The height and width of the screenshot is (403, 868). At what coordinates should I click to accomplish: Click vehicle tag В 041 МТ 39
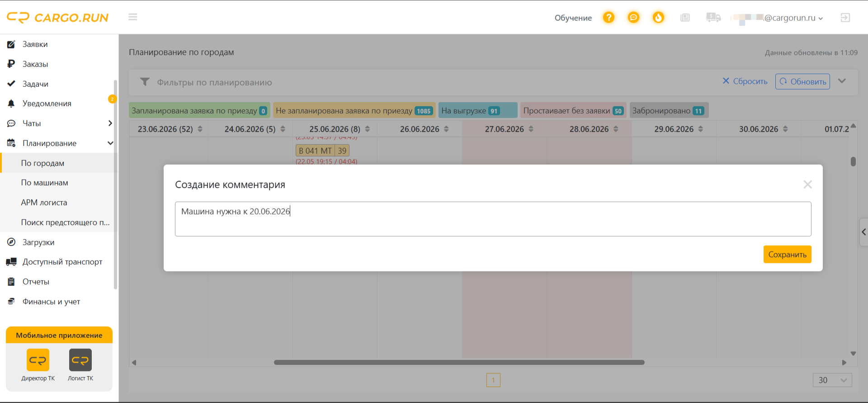(322, 151)
